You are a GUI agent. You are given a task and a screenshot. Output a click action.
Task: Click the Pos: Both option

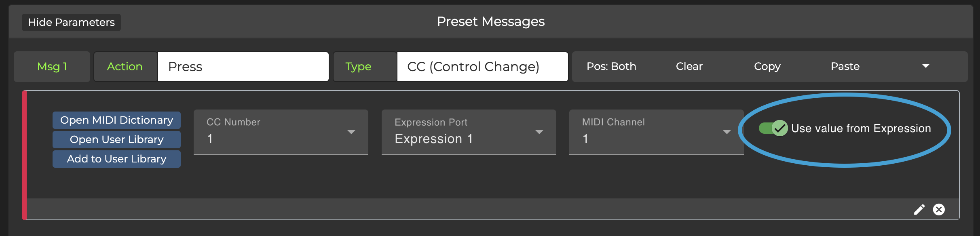click(611, 66)
